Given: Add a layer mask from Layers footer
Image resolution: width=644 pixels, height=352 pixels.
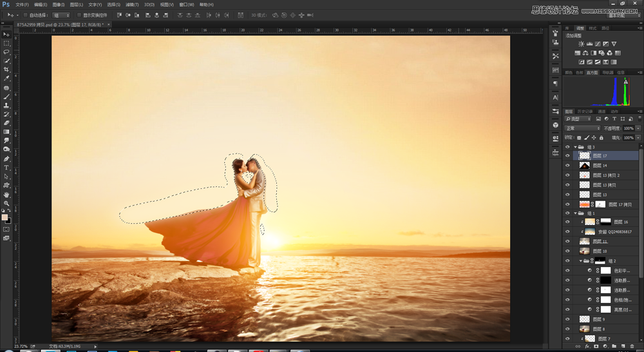Looking at the screenshot, I should [596, 347].
